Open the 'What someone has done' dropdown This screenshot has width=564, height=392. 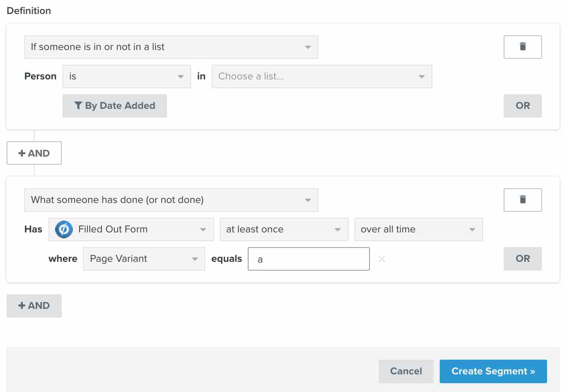pos(171,200)
